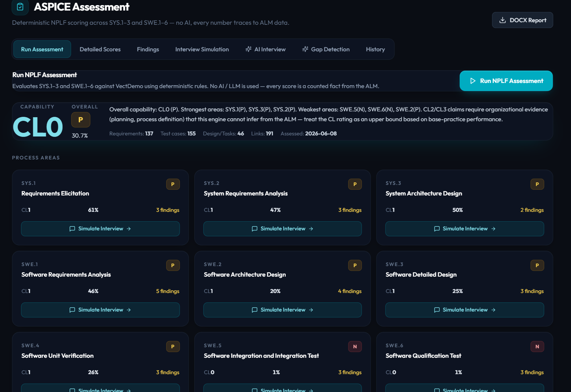This screenshot has width=571, height=392.
Task: Go to the History tab
Action: coord(375,49)
